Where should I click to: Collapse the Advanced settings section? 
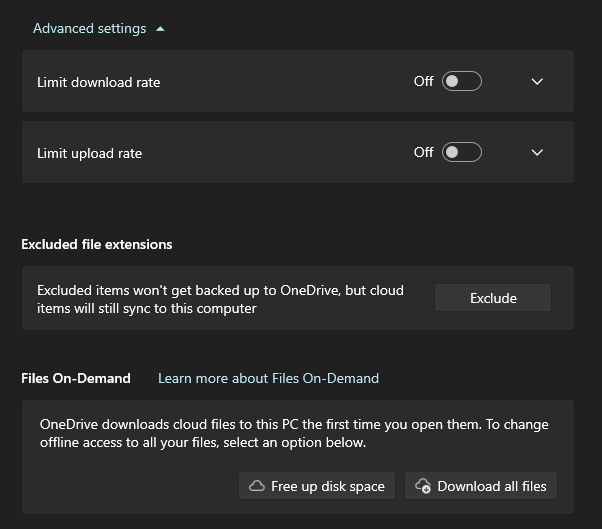pyautogui.click(x=90, y=28)
